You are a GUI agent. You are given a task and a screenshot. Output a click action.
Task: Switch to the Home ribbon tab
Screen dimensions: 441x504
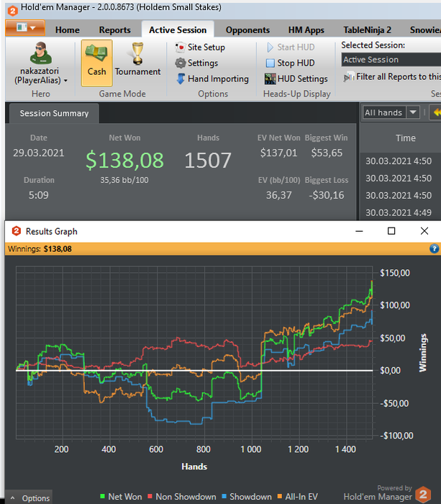[x=67, y=30]
